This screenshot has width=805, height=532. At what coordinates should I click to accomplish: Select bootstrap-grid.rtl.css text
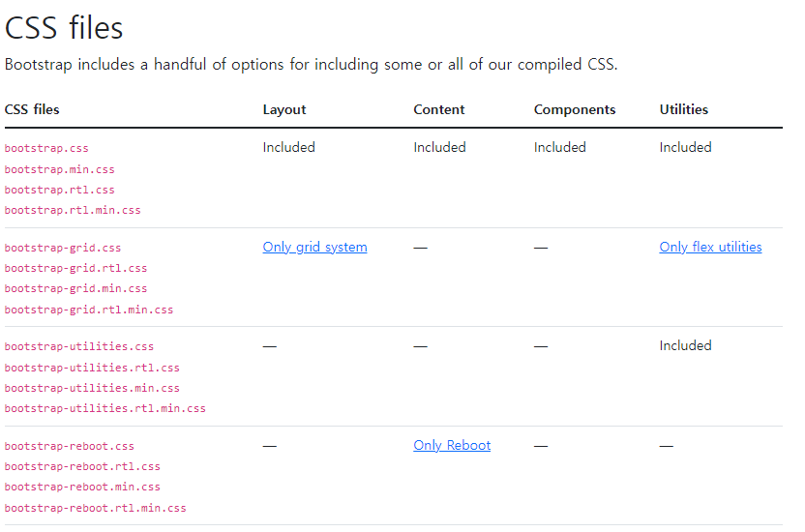tap(76, 268)
